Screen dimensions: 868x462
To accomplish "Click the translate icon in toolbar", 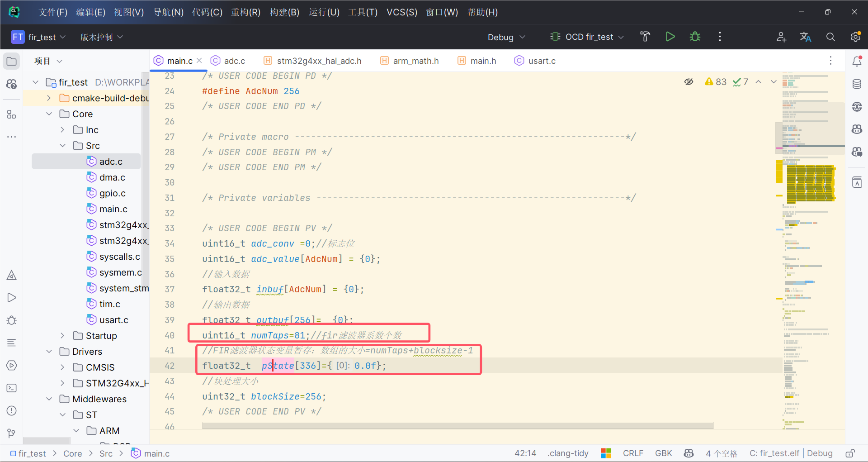I will pyautogui.click(x=806, y=37).
